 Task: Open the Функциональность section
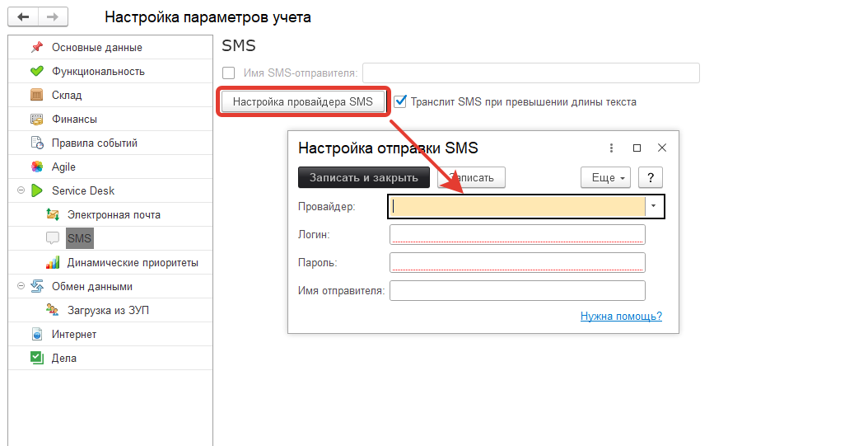(98, 72)
